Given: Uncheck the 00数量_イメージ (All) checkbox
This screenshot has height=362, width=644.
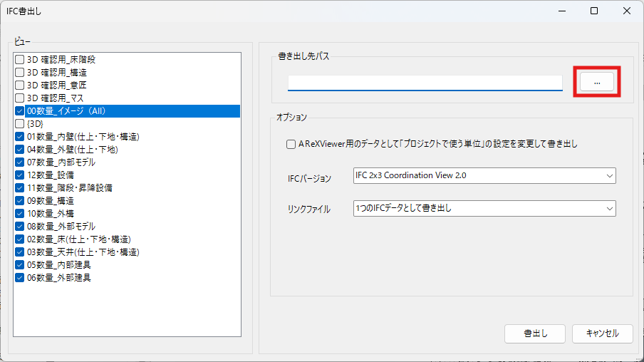Looking at the screenshot, I should click(20, 111).
